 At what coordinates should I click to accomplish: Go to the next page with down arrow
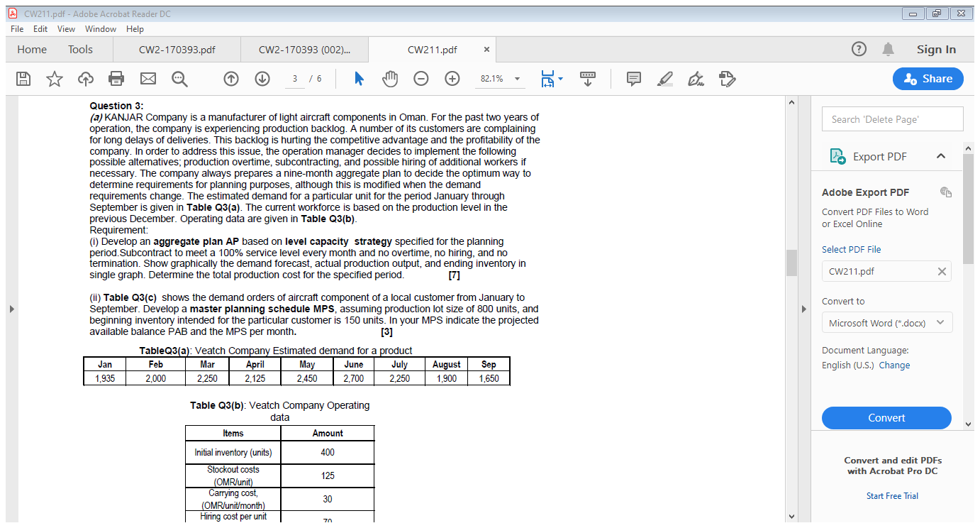[x=262, y=79]
